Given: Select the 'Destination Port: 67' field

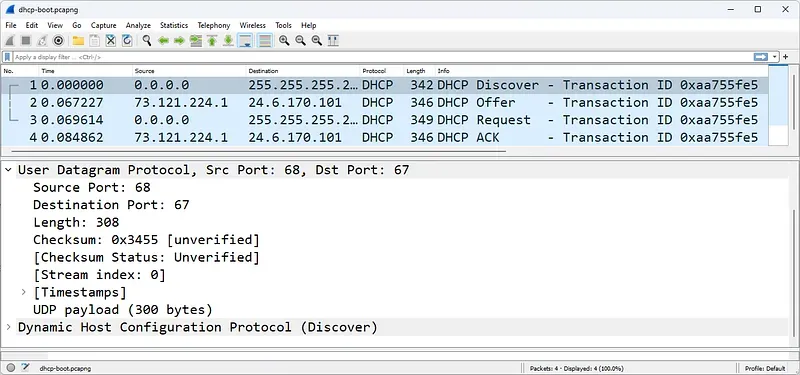Looking at the screenshot, I should coord(111,205).
